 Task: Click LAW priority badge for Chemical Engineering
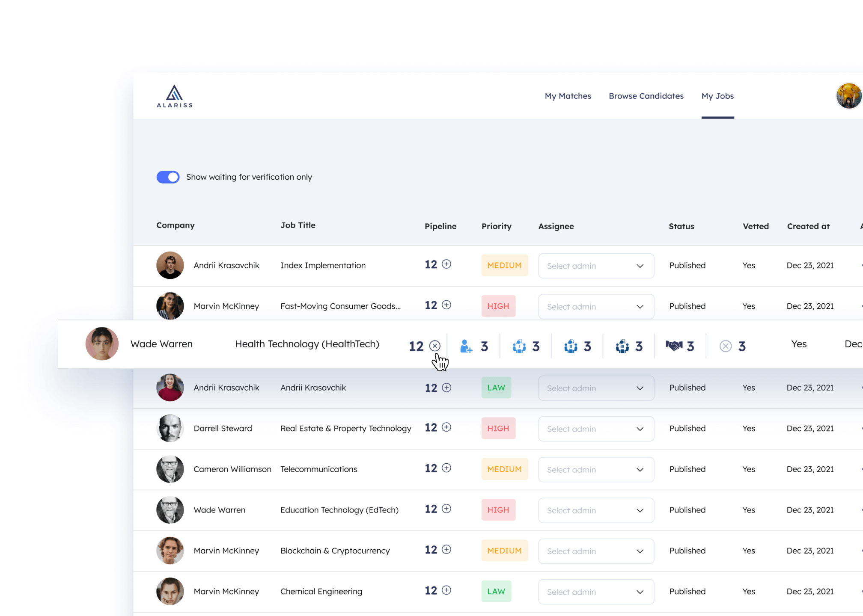[x=496, y=591]
